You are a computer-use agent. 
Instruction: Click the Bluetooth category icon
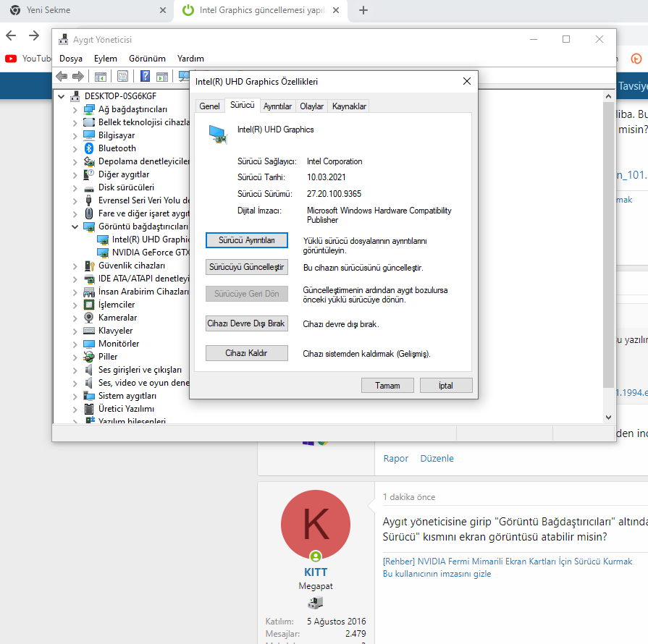click(89, 148)
